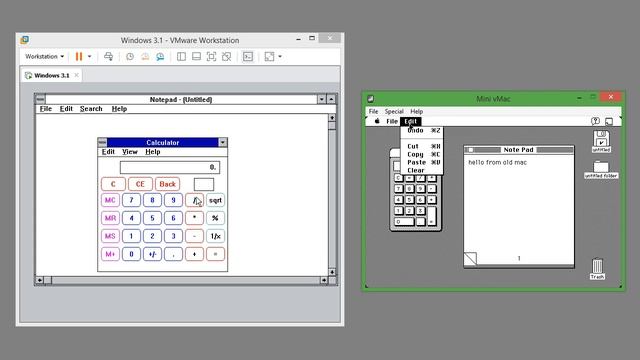Switch to the Windows 3.1 VM tab
Image resolution: width=640 pixels, height=360 pixels.
pyautogui.click(x=52, y=76)
